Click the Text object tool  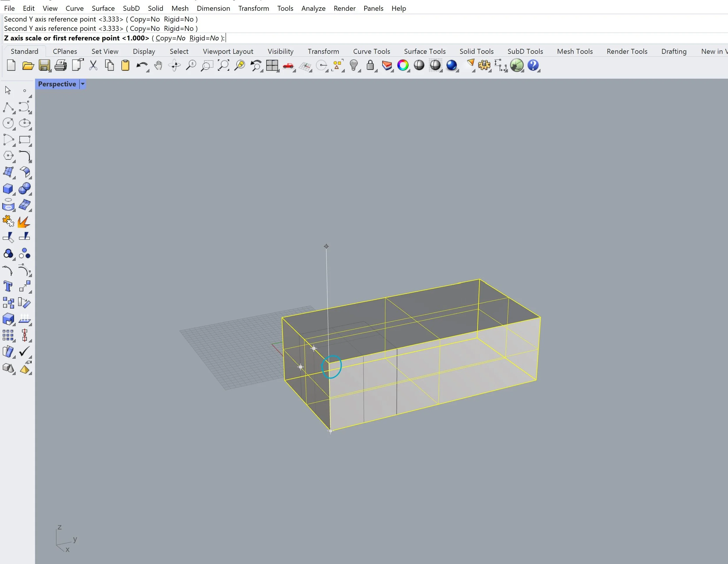coord(8,286)
